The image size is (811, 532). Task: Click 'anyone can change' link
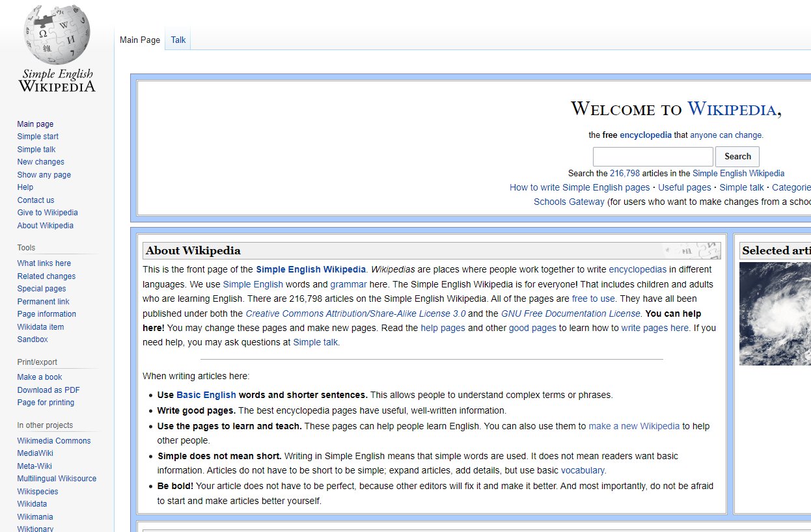[726, 135]
